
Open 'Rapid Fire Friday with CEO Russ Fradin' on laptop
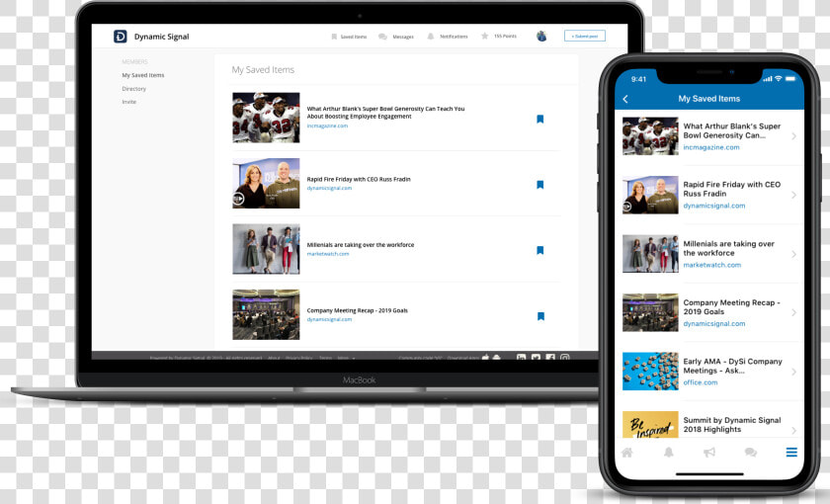click(359, 180)
